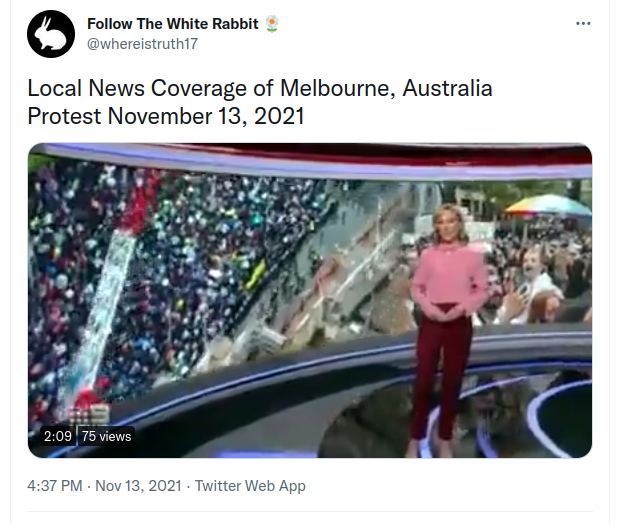Open the three-dot more options menu
The height and width of the screenshot is (525, 622).
point(583,23)
